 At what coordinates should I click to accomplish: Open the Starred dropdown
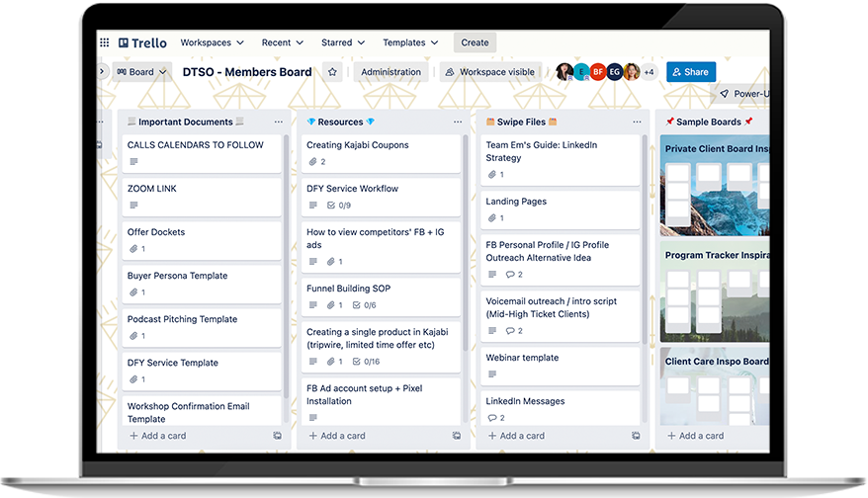pyautogui.click(x=343, y=42)
